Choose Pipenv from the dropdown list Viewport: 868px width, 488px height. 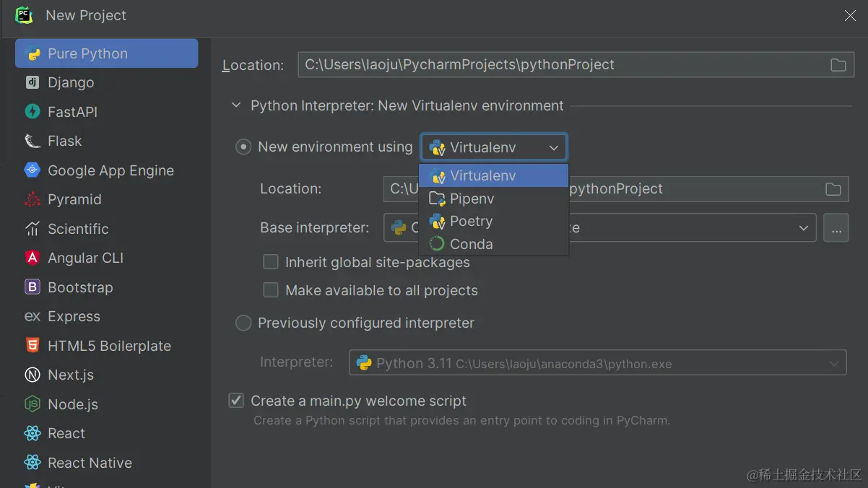tap(472, 199)
